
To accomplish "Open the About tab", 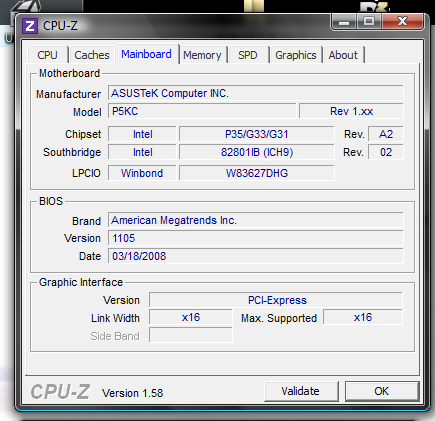I will tap(343, 55).
